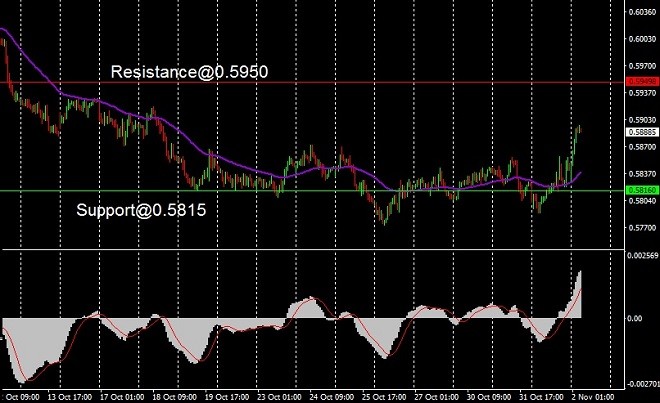Click the 24 Oct 09:00 time label
This screenshot has width=660, height=403.
331,397
